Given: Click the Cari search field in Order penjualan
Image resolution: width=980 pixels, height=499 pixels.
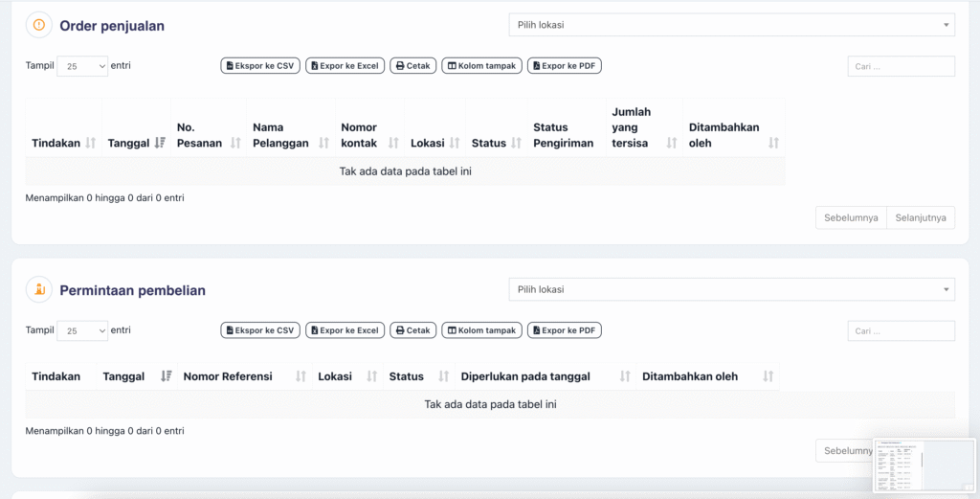Looking at the screenshot, I should pyautogui.click(x=901, y=66).
